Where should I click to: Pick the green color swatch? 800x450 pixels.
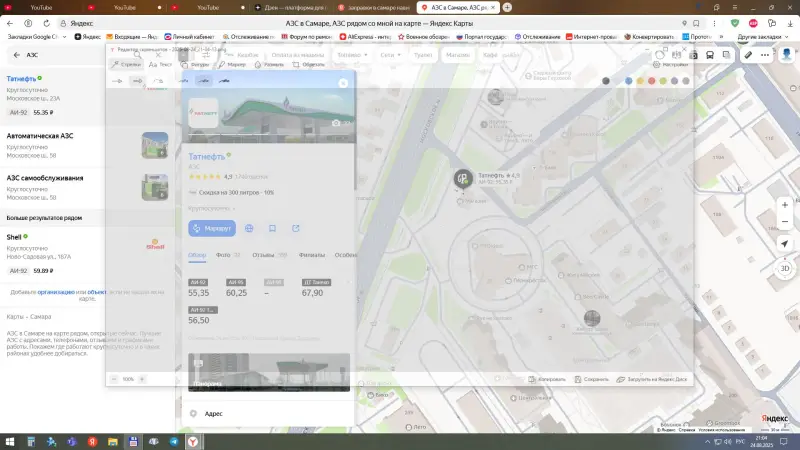[x=663, y=81]
